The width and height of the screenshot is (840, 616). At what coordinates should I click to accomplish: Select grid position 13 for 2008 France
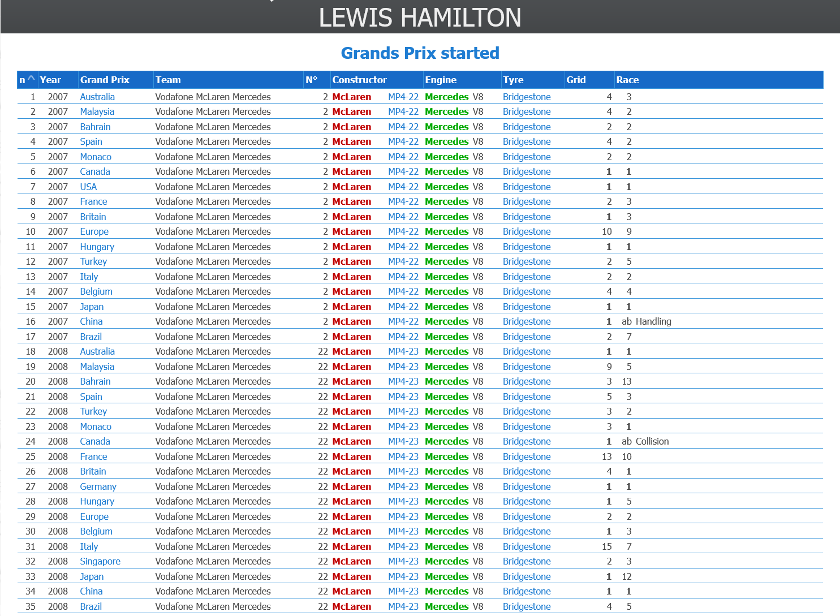607,456
